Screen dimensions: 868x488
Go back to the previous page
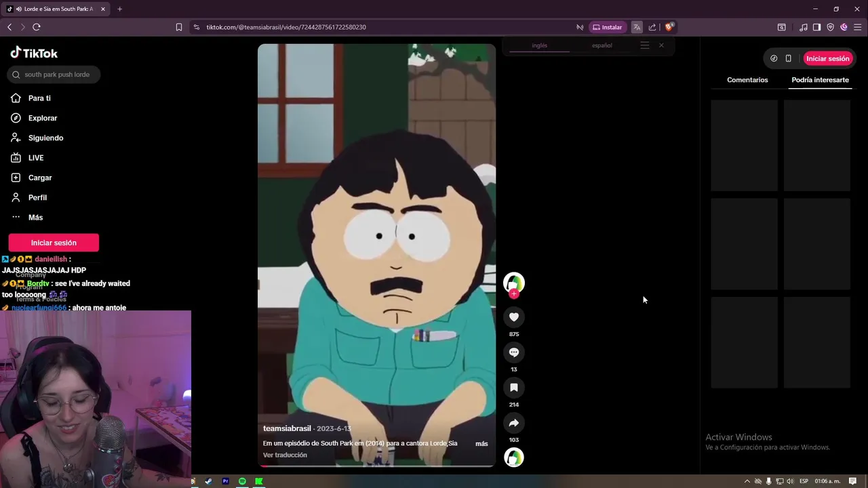pos(9,27)
